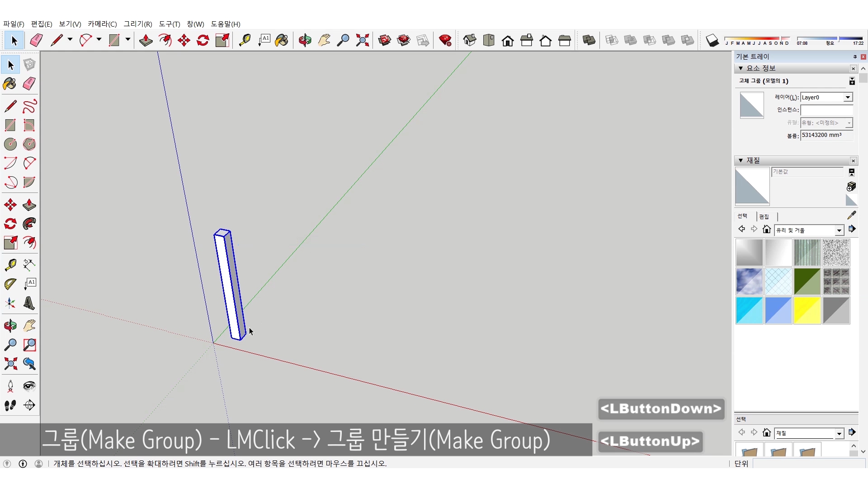
Task: Choose the Paint Bucket tool in left toolbar
Action: click(x=10, y=84)
